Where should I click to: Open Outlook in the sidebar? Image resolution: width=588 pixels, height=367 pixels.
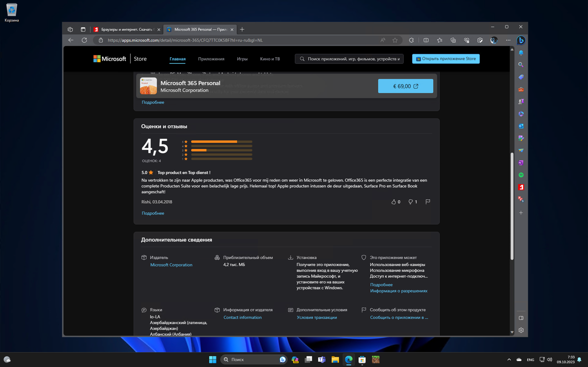pos(521,126)
